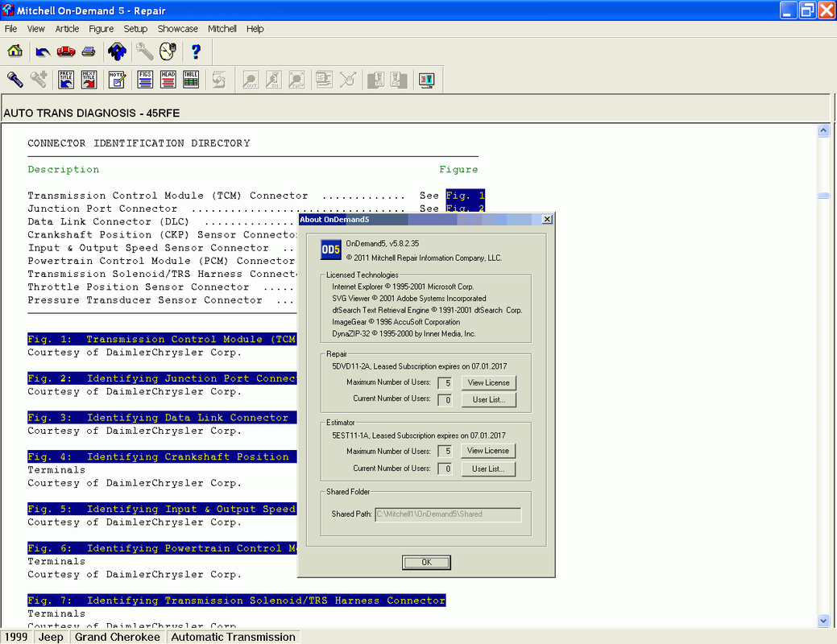Screen dimensions: 837x644
Task: Print using the printer icon
Action: point(89,52)
